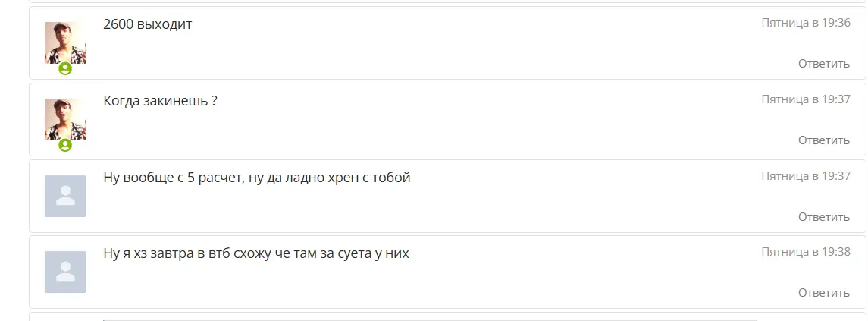Click the timestamp 'Пятница в 19:38'
This screenshot has height=321, width=868.
click(806, 252)
